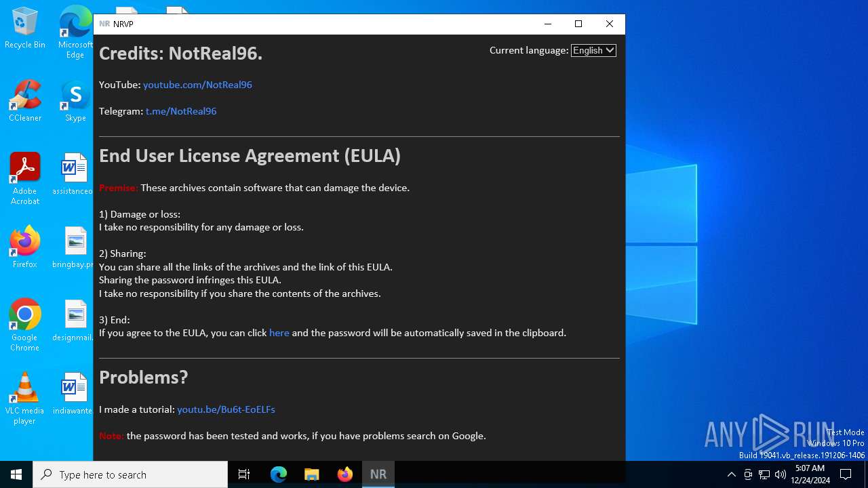Click the 'here' link to copy password

[x=279, y=333]
